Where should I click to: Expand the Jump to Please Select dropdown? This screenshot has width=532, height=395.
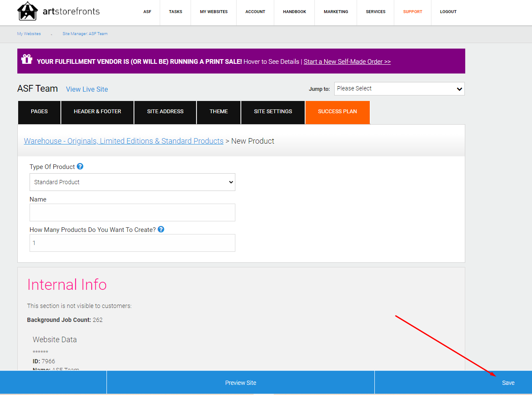pyautogui.click(x=399, y=89)
